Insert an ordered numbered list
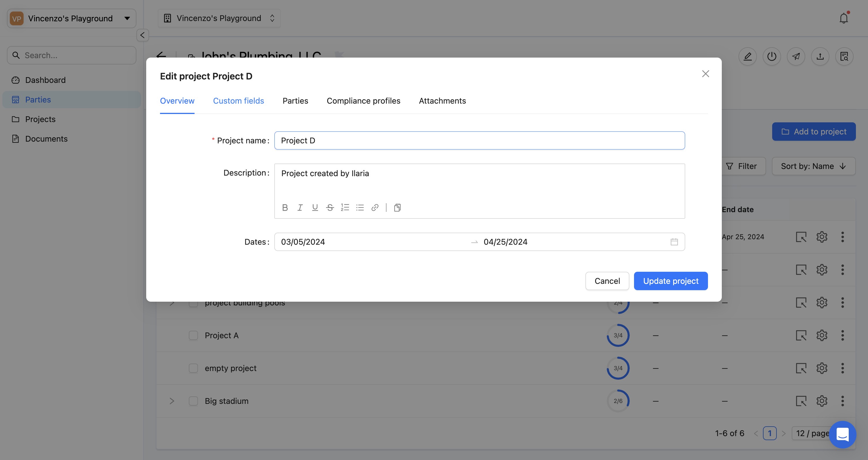 tap(345, 208)
